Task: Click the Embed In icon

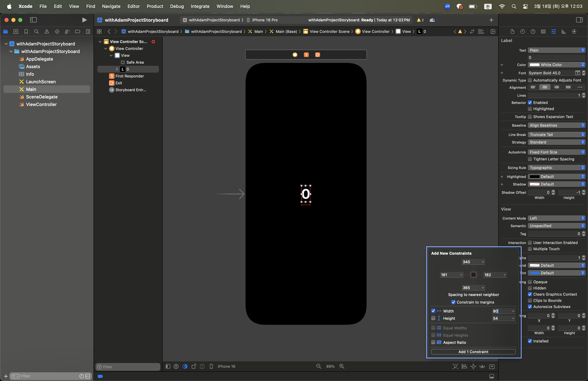Action: point(492,366)
